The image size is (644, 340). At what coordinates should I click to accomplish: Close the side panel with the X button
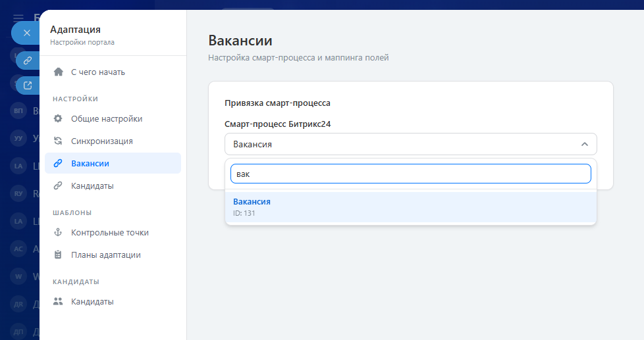(27, 33)
